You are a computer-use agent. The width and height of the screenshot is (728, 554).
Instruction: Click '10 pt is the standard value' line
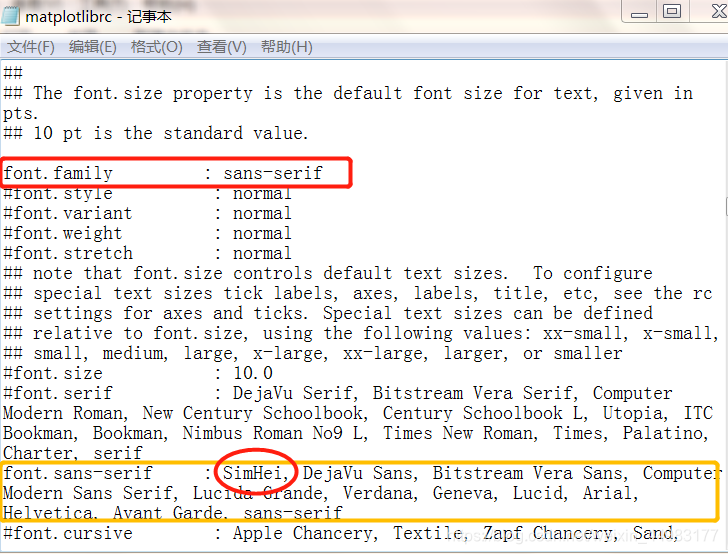click(x=155, y=133)
